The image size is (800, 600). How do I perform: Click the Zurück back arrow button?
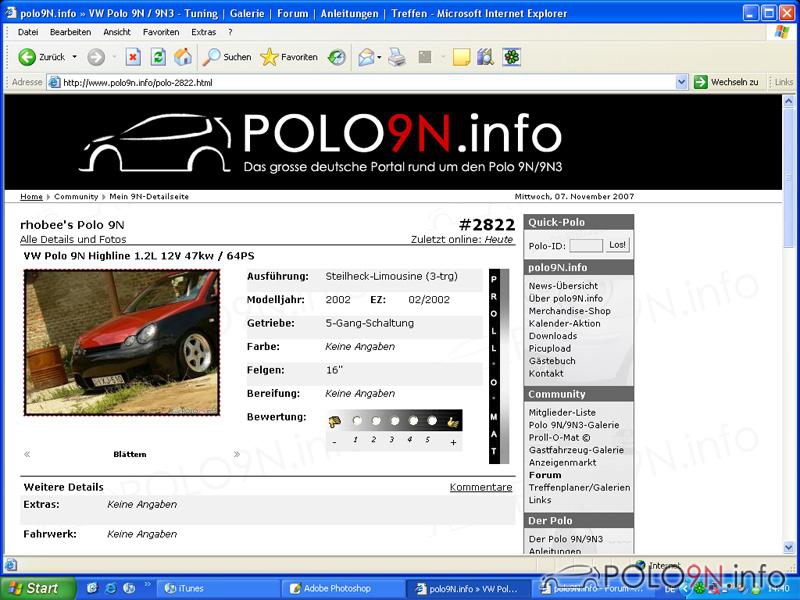(x=42, y=57)
